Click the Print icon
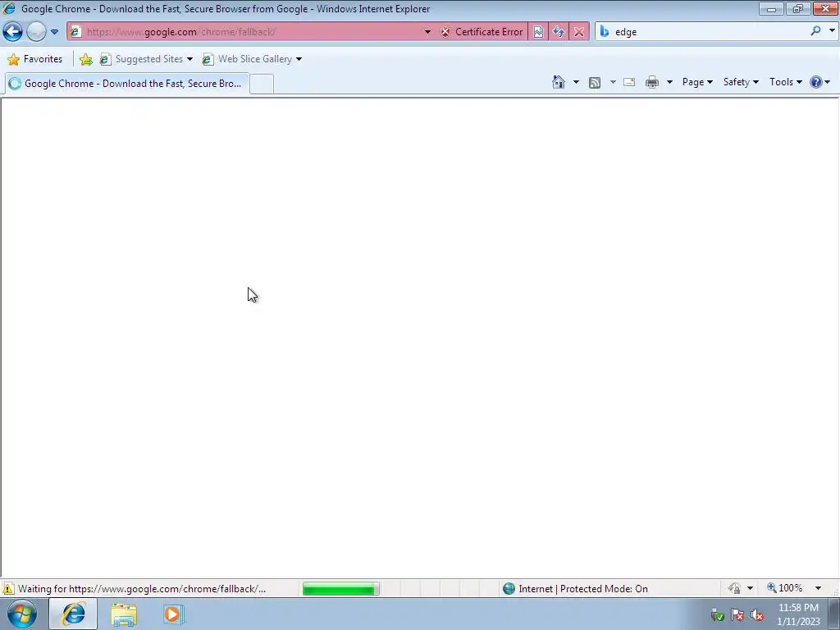Viewport: 840px width, 630px height. click(652, 82)
